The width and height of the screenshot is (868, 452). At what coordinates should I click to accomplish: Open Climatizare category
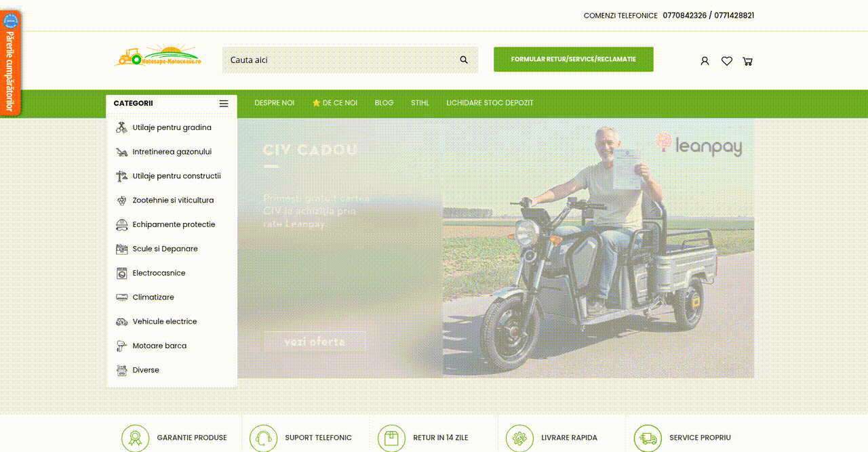(153, 297)
